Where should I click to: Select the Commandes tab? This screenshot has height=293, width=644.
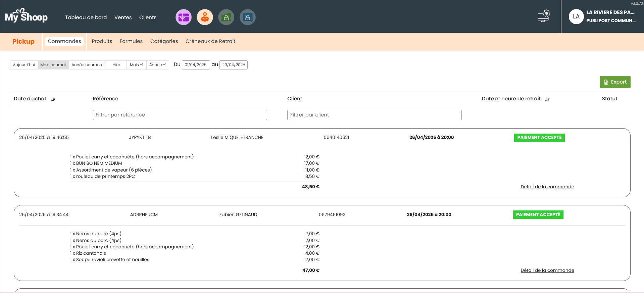(x=64, y=41)
